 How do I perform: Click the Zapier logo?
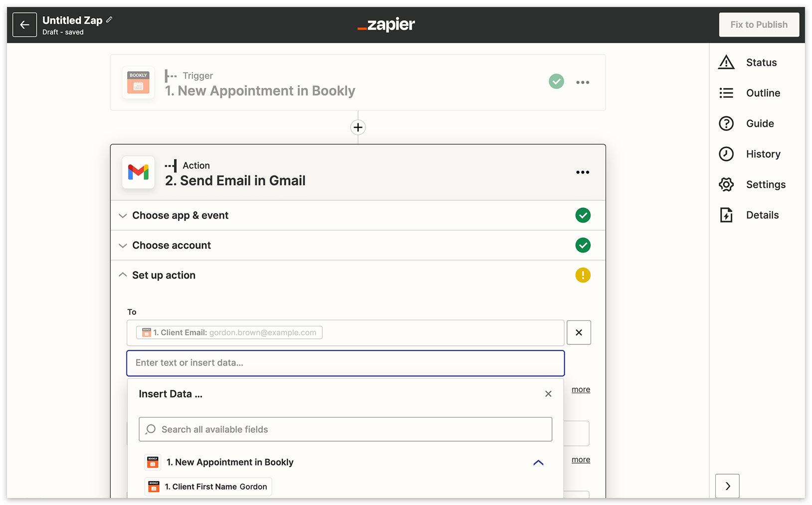click(386, 24)
